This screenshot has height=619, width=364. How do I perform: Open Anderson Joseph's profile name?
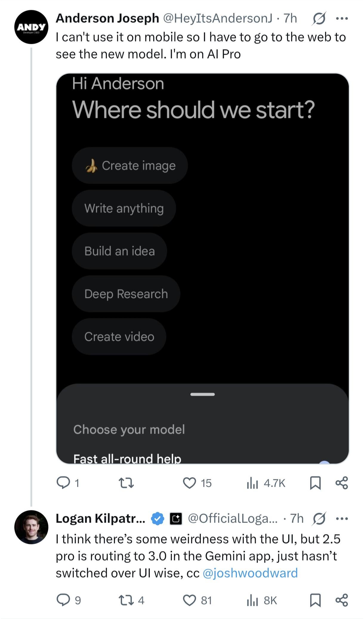pos(107,19)
